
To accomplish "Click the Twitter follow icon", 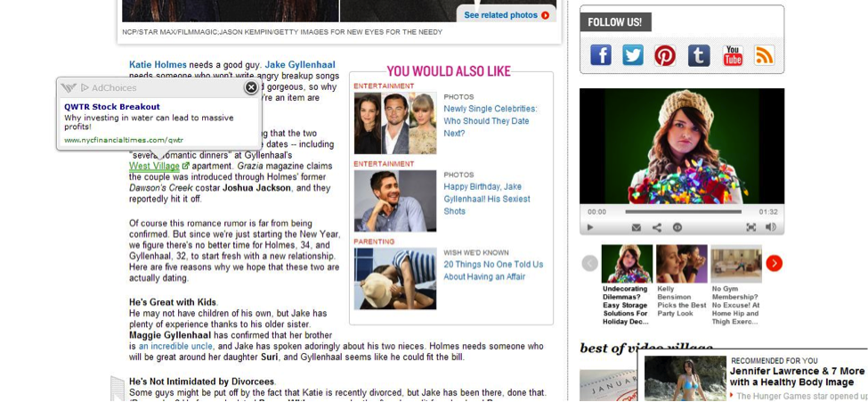I will click(x=633, y=55).
